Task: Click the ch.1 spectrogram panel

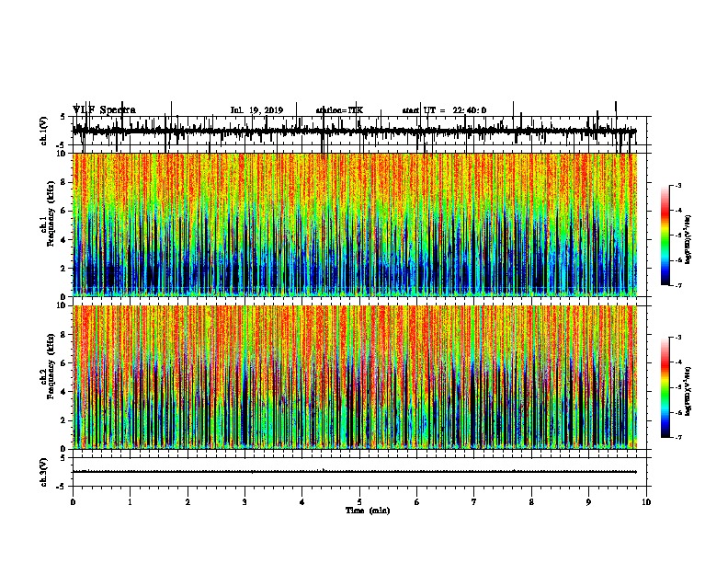Action: (x=355, y=224)
